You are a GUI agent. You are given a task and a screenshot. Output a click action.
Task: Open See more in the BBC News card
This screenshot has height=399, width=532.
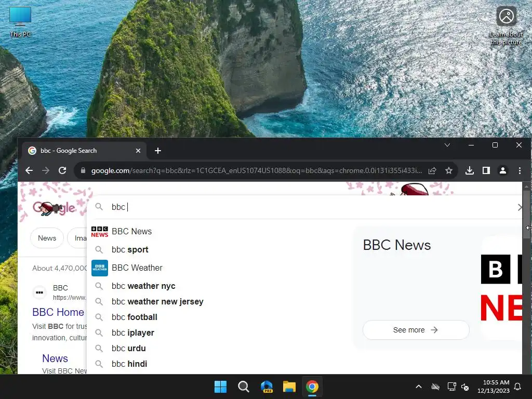coord(416,330)
